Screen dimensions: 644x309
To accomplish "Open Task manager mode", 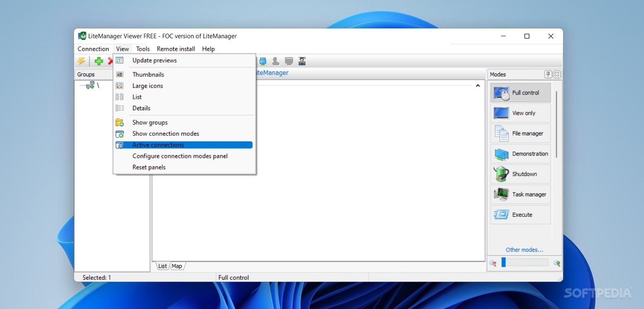I will (x=520, y=194).
